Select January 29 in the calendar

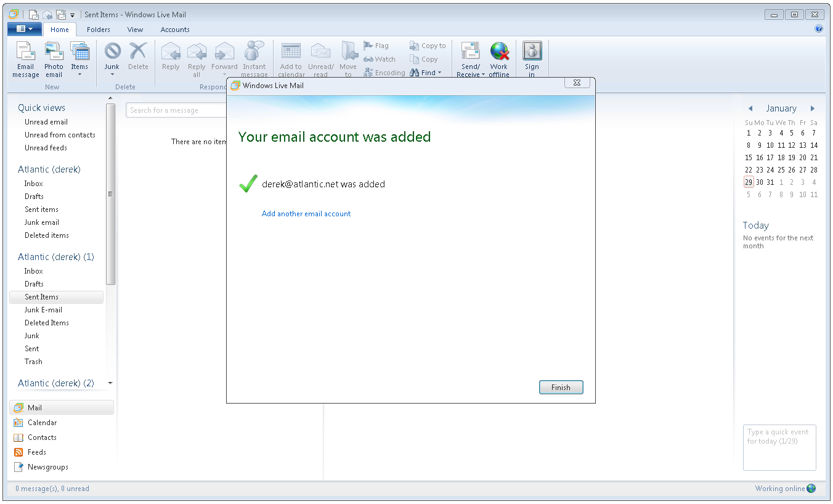click(x=749, y=182)
